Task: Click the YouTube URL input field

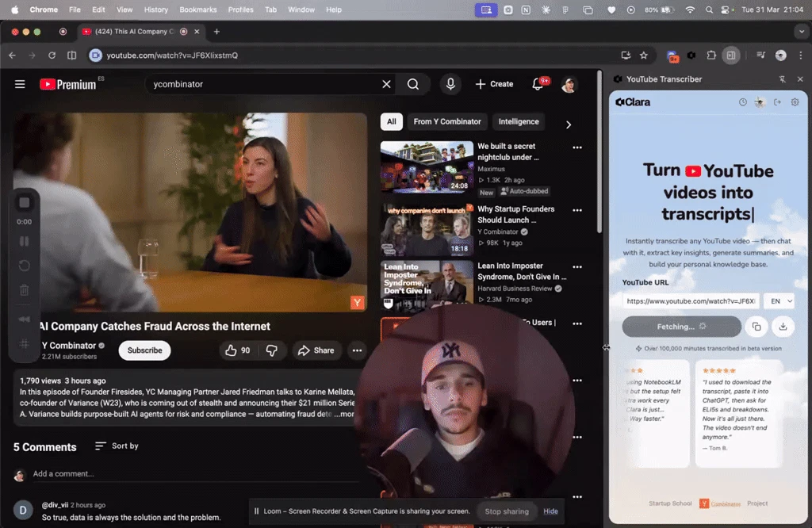Action: pos(691,301)
